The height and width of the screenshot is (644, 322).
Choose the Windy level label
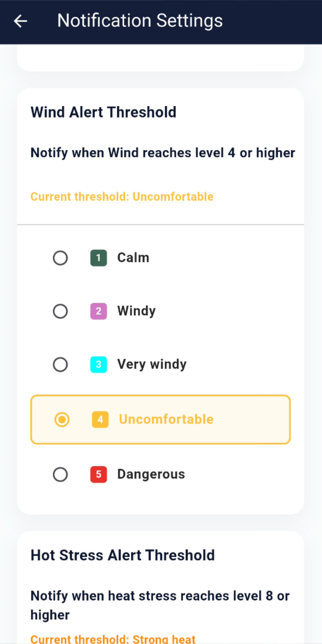tap(136, 311)
